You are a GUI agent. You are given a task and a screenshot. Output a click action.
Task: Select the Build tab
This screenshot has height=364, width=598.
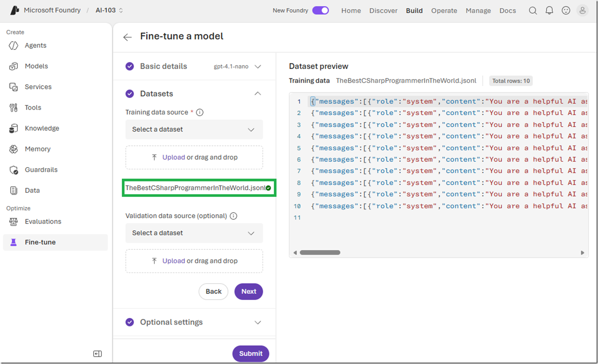coord(414,11)
